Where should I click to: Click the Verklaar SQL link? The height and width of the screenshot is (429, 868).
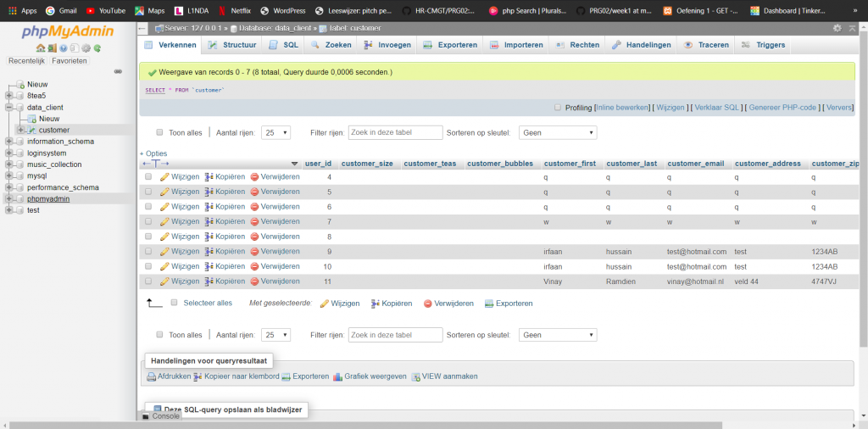[x=717, y=108]
